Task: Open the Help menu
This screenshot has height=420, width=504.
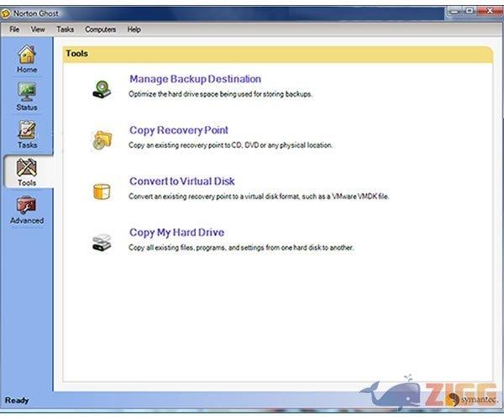Action: click(134, 29)
